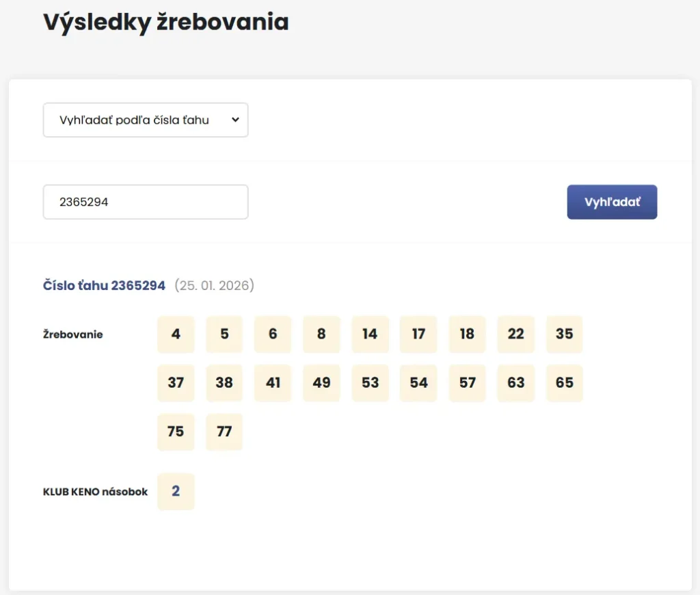The image size is (700, 595).
Task: Select number tile 35
Action: pyautogui.click(x=564, y=334)
